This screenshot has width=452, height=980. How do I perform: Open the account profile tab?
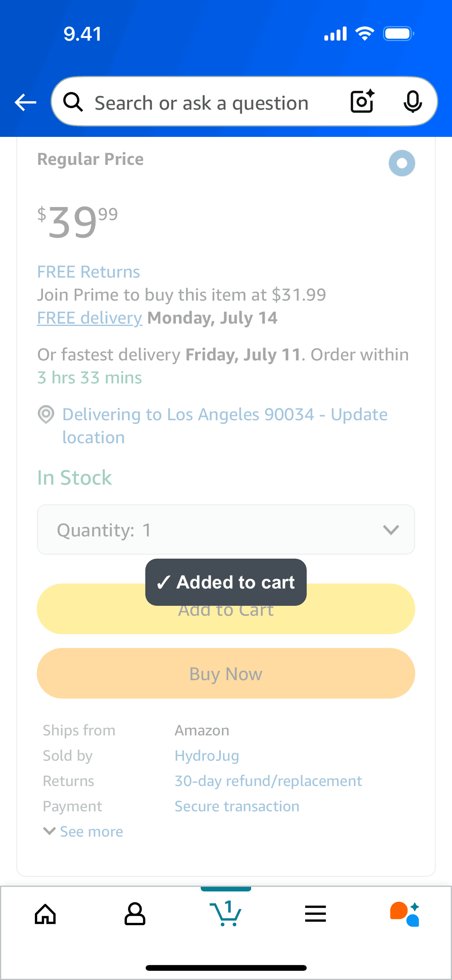135,914
